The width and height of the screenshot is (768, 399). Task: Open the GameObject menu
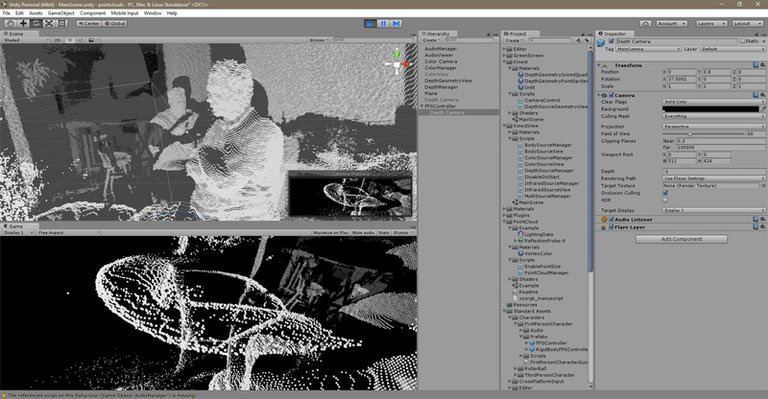[61, 13]
